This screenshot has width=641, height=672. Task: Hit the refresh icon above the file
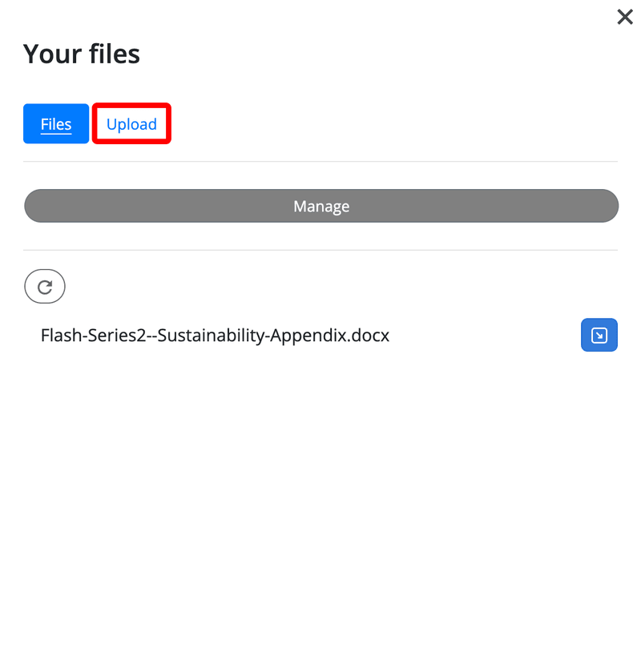tap(45, 286)
